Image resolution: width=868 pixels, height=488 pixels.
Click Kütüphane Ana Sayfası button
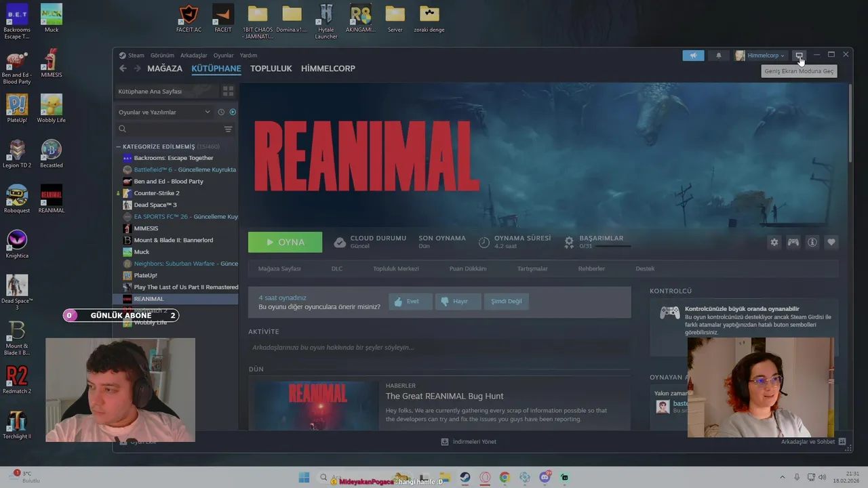167,91
